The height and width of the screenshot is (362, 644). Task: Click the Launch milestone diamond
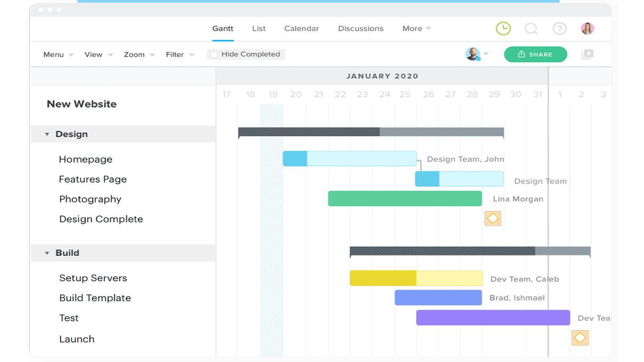pos(580,338)
